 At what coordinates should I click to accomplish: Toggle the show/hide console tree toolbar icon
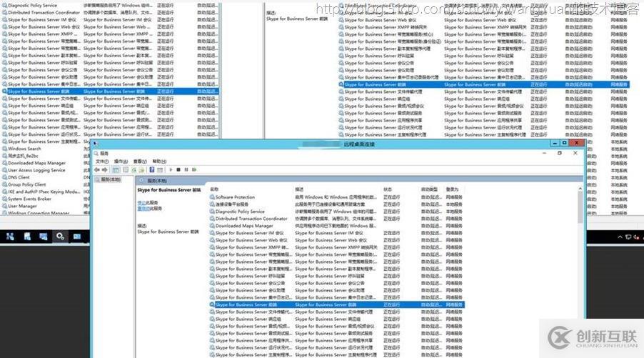tap(116, 170)
